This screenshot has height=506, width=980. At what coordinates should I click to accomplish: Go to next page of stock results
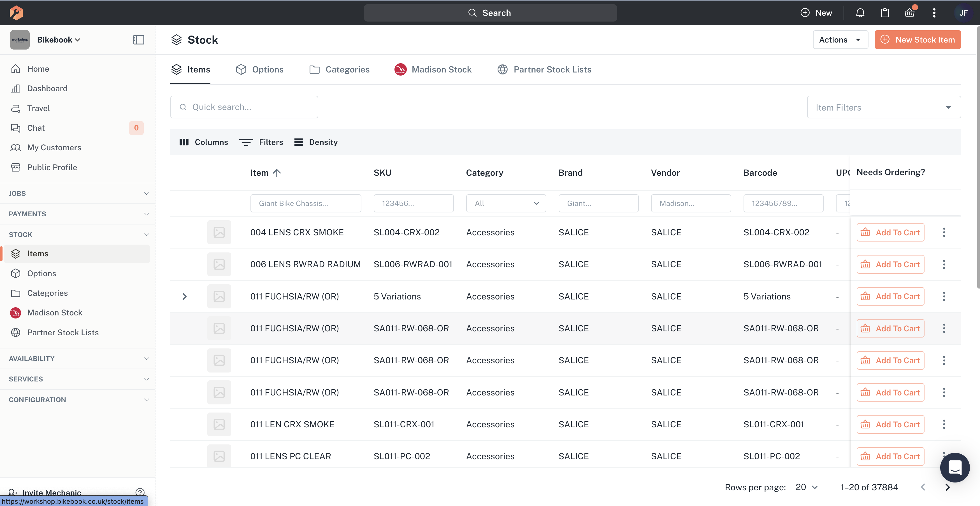point(947,487)
